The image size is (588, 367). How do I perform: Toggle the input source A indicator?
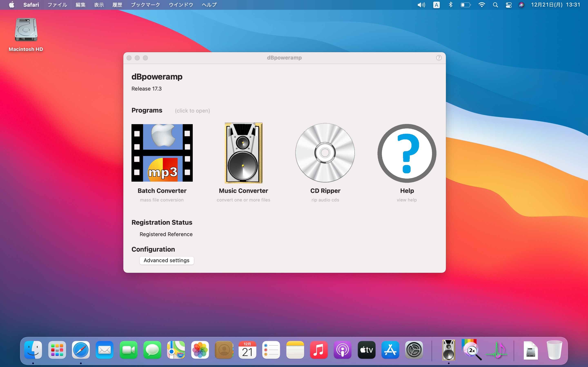click(436, 5)
